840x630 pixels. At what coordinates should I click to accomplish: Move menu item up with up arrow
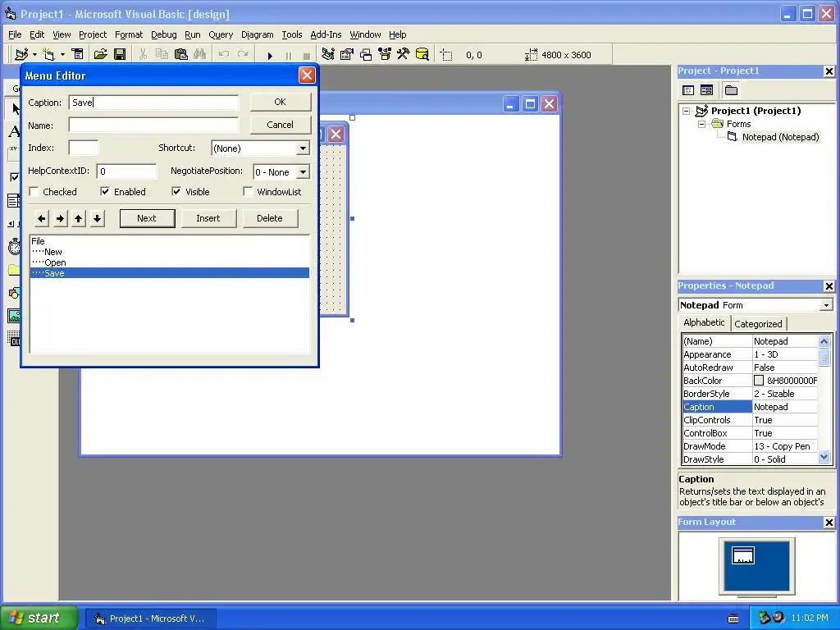[79, 218]
